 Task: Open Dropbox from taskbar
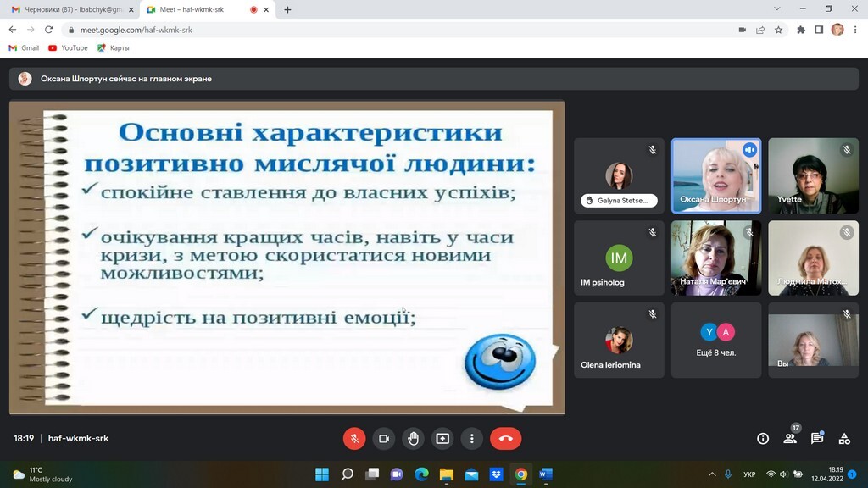[496, 474]
